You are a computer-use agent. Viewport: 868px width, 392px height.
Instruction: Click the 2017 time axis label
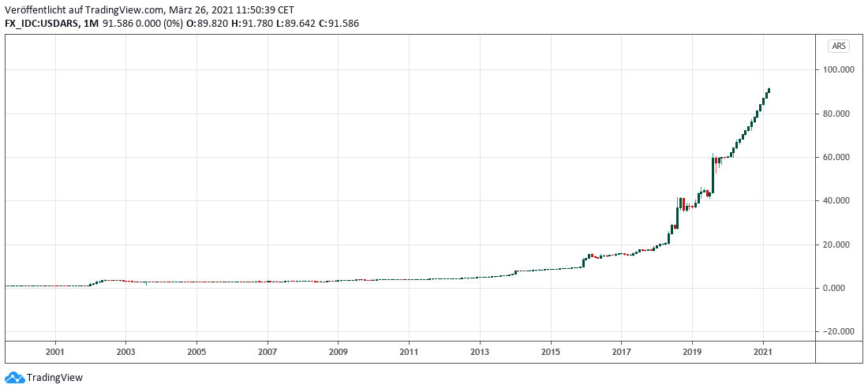click(622, 352)
